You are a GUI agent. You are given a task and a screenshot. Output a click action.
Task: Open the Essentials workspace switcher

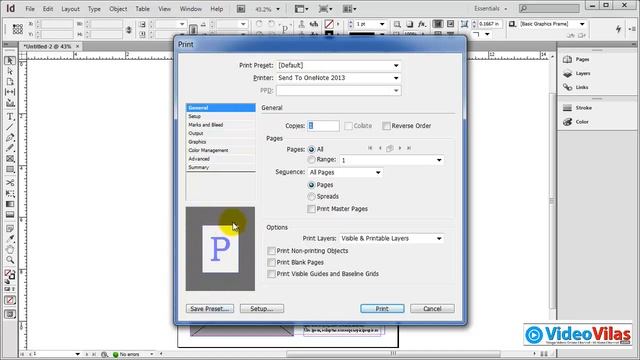pos(491,9)
